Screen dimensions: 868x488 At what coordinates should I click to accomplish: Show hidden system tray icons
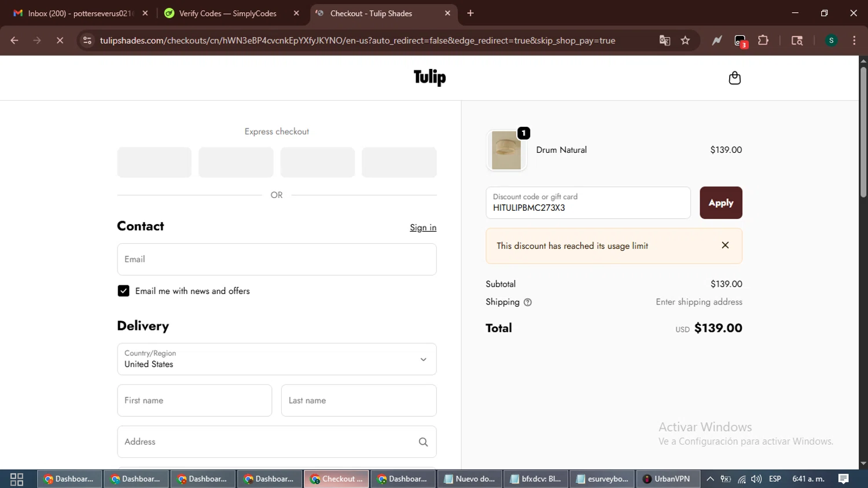coord(710,479)
